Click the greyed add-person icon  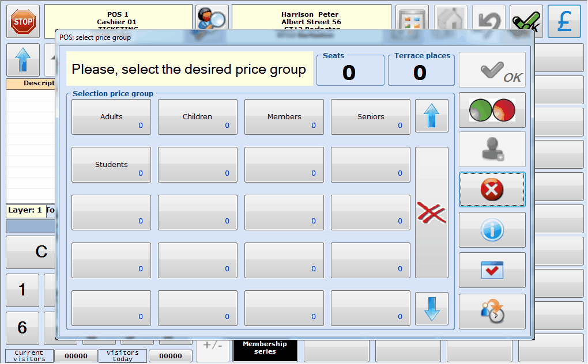492,150
